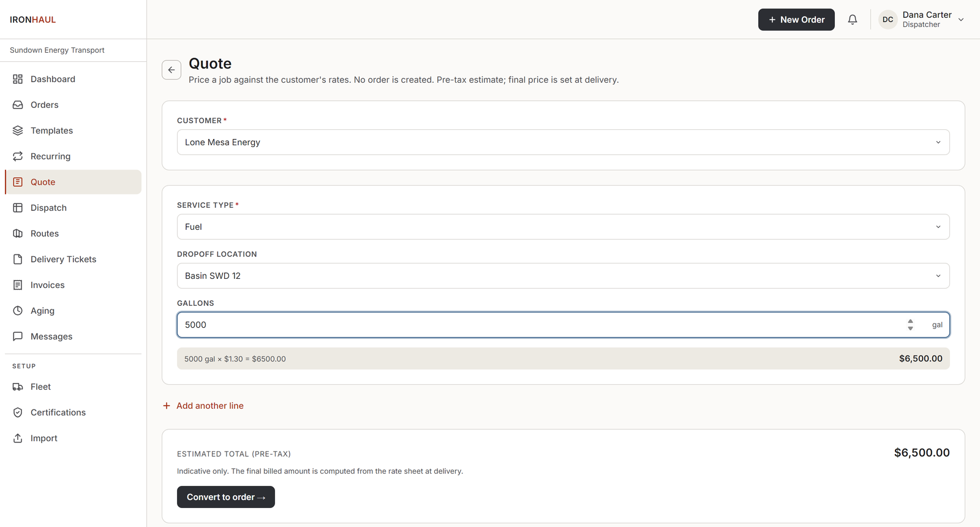Click the Delivery Tickets file icon
This screenshot has width=980, height=527.
18,259
